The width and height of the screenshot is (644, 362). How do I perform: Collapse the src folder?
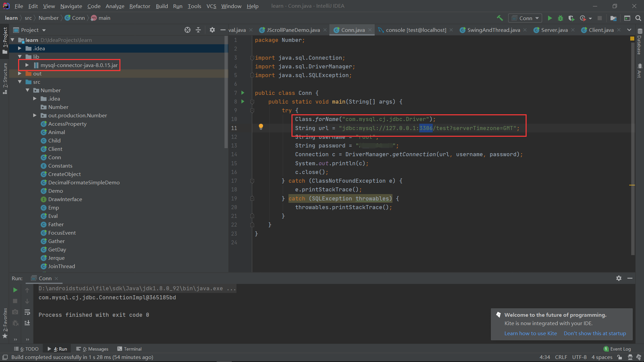click(20, 82)
